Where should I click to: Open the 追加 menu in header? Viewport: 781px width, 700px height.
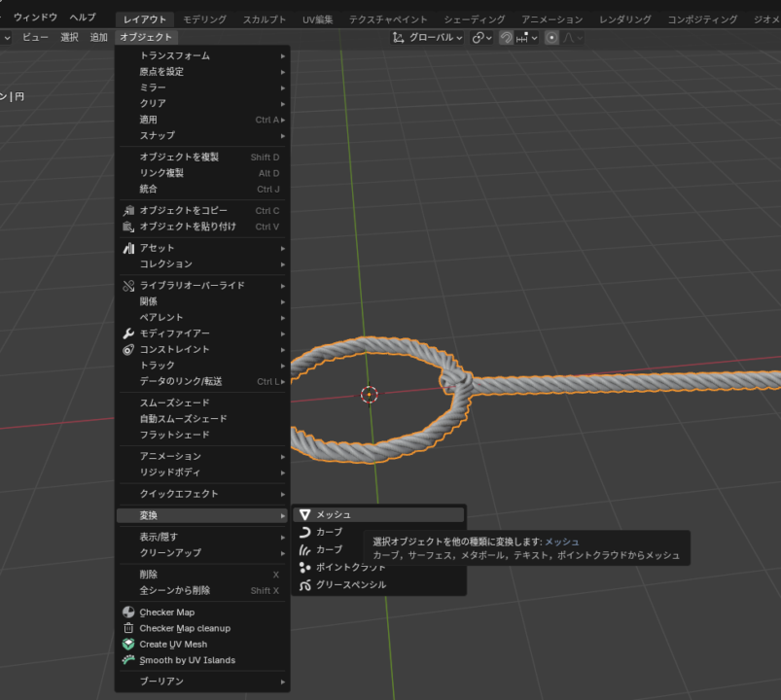click(98, 37)
